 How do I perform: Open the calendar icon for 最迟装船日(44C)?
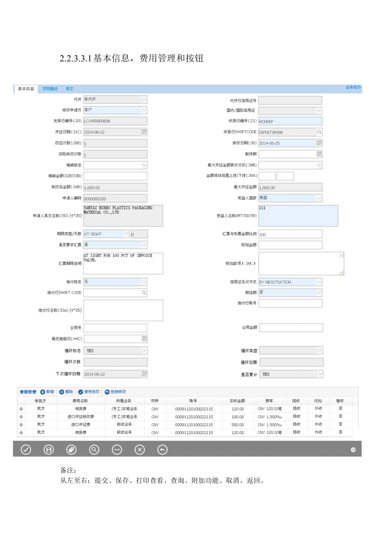click(x=143, y=338)
